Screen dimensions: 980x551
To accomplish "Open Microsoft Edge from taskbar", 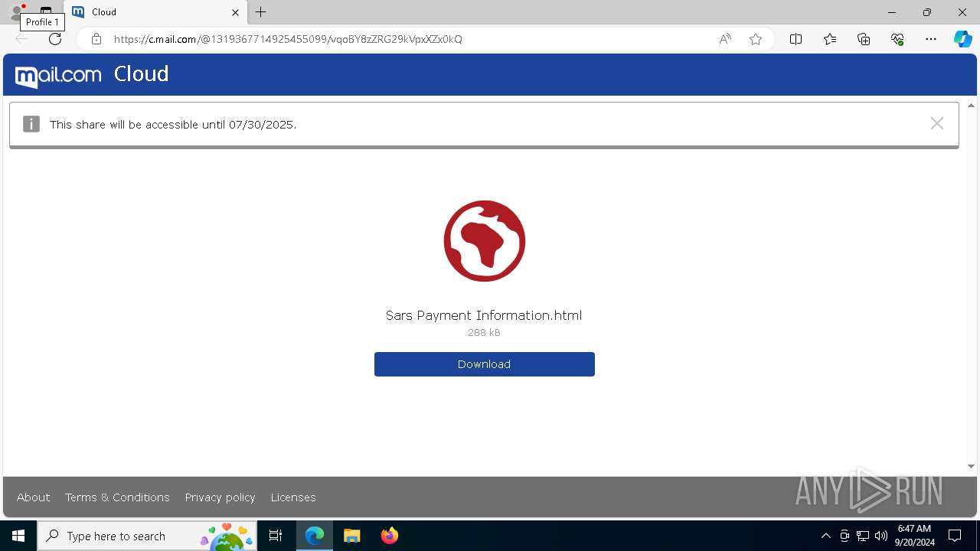I will [315, 536].
